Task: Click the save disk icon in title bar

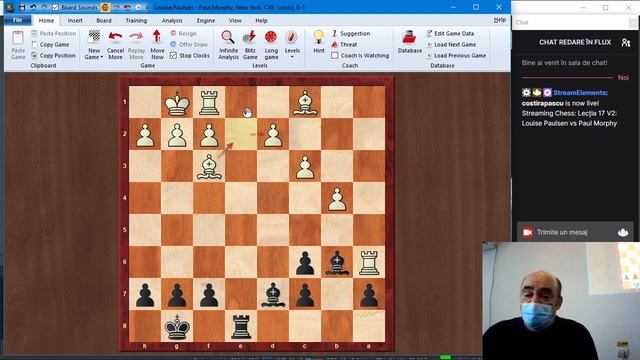Action: [22, 7]
